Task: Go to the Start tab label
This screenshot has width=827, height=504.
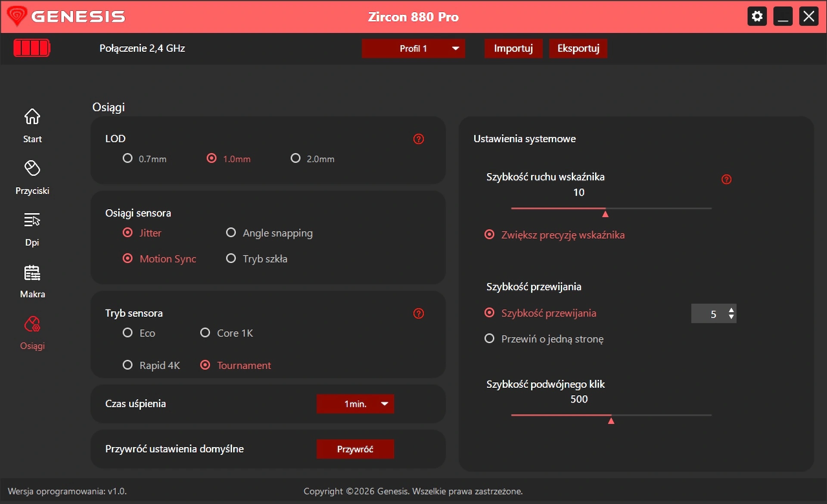Action: click(32, 139)
